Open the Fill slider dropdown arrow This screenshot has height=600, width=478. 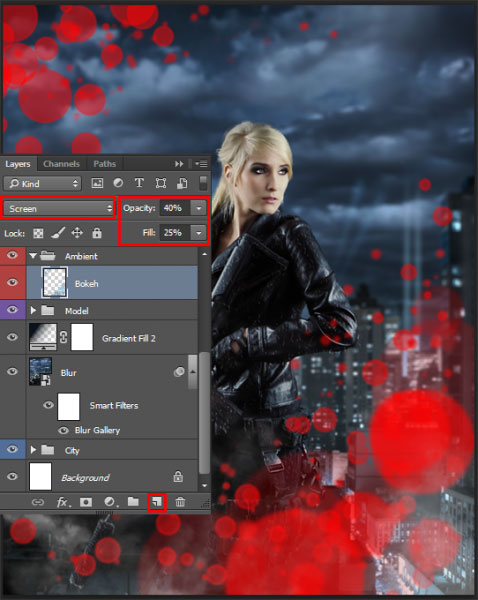click(x=199, y=233)
